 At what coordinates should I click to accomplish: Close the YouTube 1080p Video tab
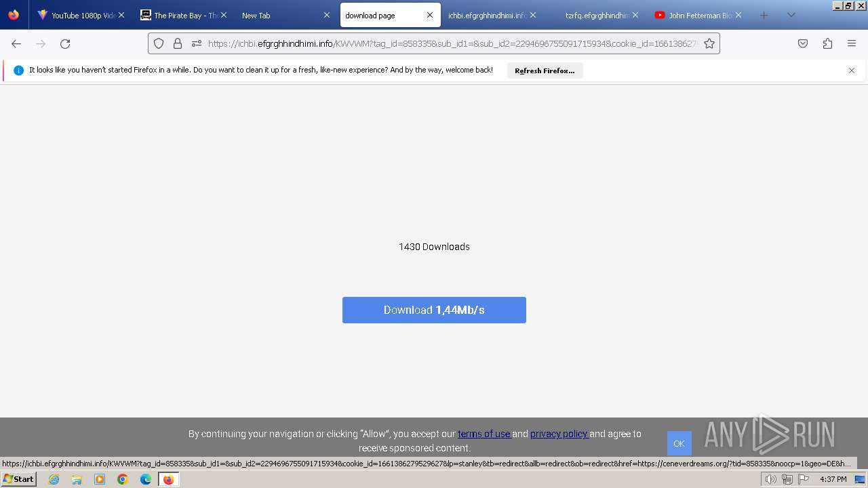(121, 15)
